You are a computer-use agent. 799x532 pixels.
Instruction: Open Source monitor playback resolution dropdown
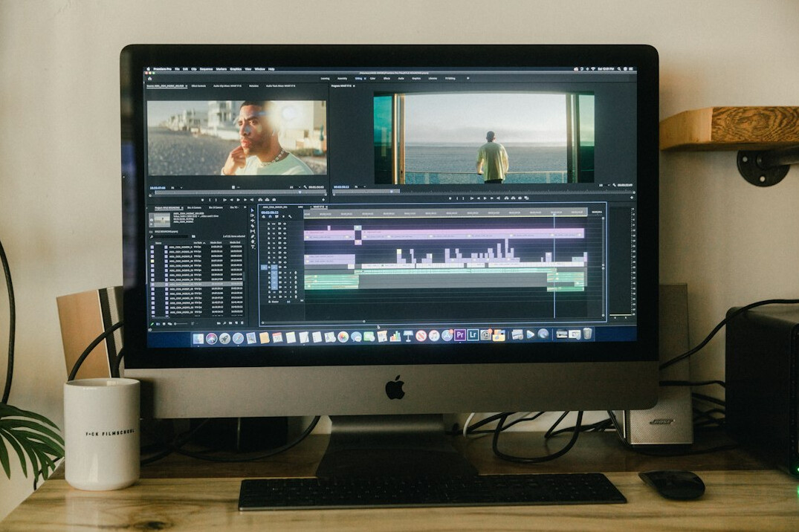(x=295, y=187)
